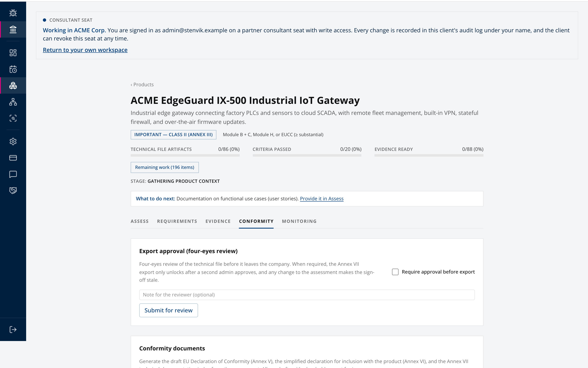The image size is (588, 368).
Task: Click Module B + C conformity route text
Action: tap(273, 135)
